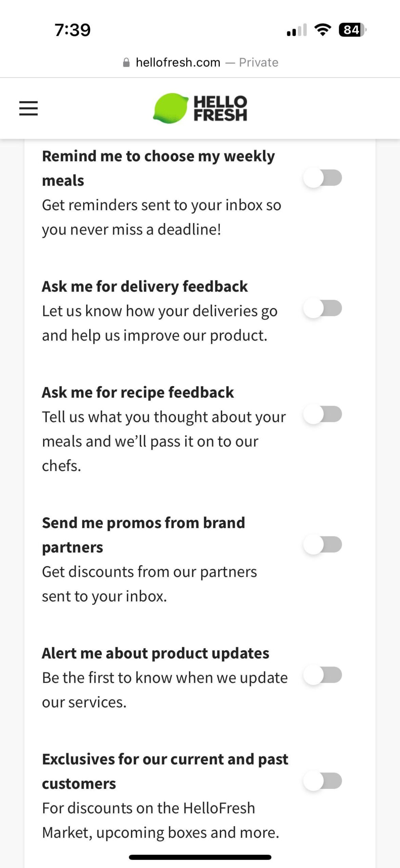Click the HelloFresh wordmark text

[x=221, y=108]
